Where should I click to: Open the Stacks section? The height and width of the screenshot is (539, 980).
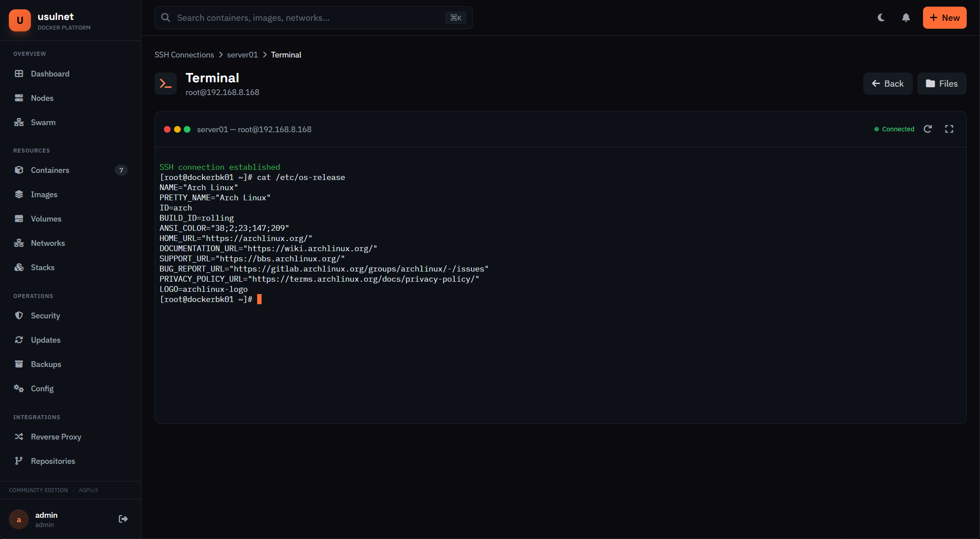[42, 267]
